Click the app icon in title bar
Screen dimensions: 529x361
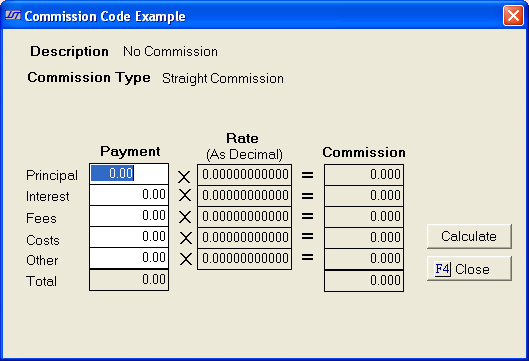13,16
